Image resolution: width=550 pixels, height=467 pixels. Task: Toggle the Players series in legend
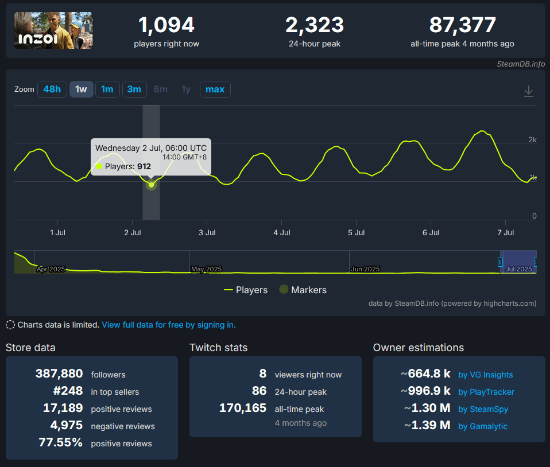(246, 290)
